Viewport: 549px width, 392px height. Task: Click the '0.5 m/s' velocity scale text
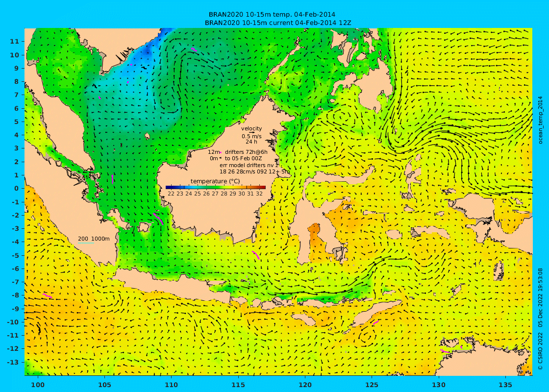coord(251,136)
